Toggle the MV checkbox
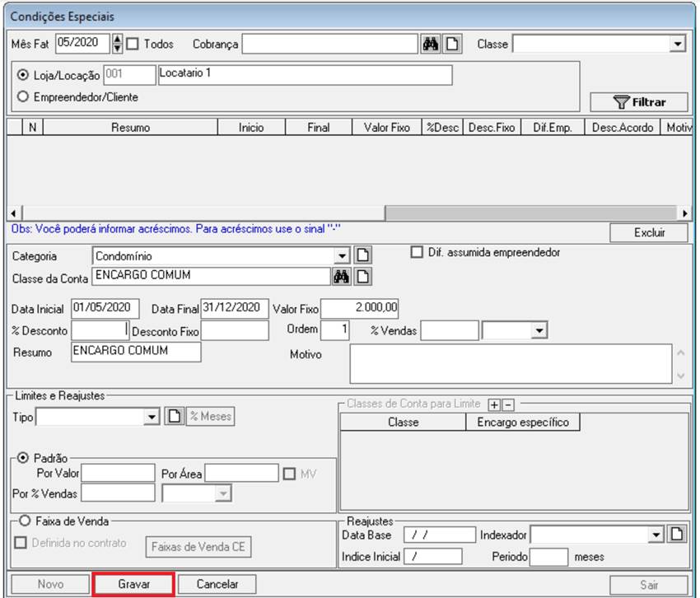 point(289,474)
